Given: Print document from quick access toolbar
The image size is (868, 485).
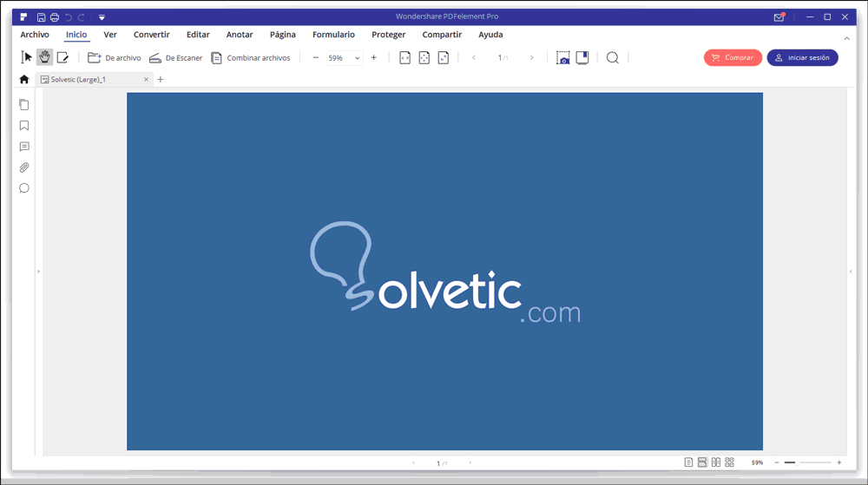Looking at the screenshot, I should coord(54,17).
